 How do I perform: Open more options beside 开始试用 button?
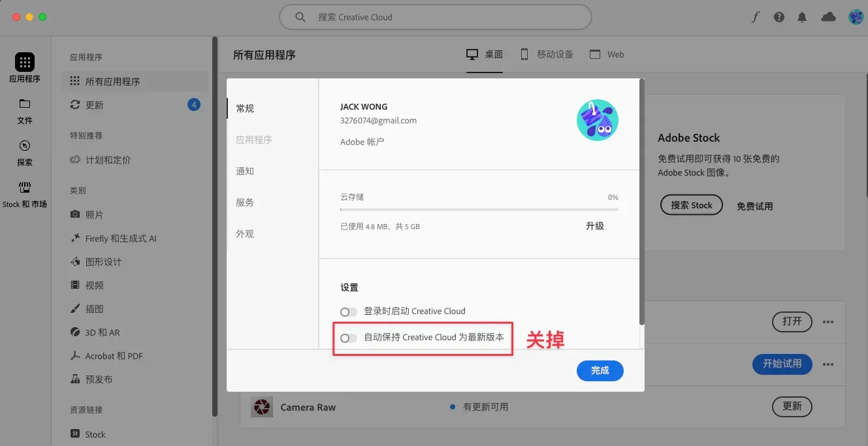click(x=828, y=364)
